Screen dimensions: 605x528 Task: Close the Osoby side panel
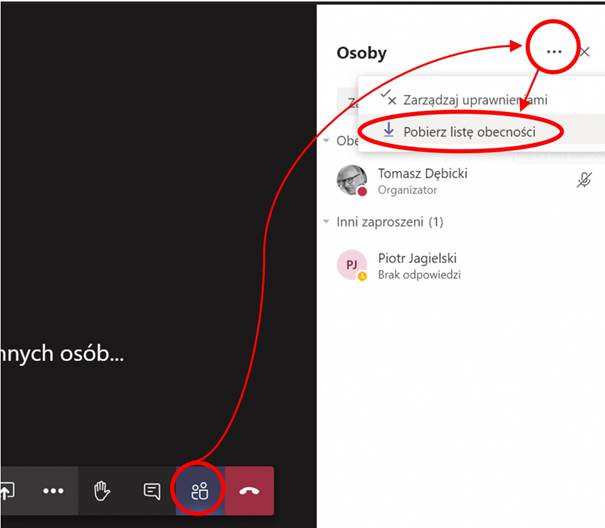tap(585, 52)
